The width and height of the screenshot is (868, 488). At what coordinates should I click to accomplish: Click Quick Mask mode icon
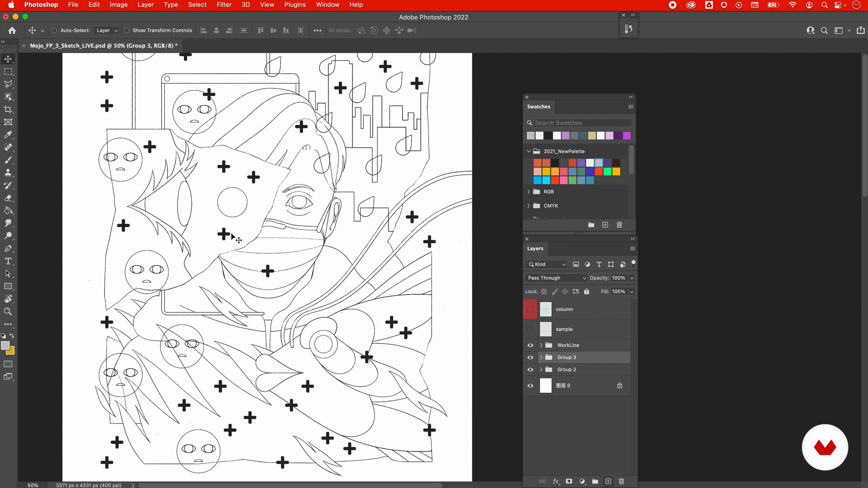[8, 364]
